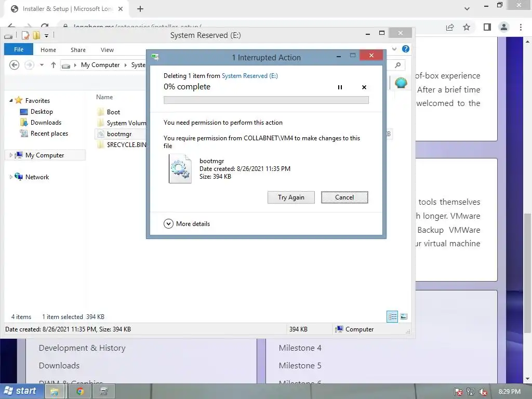This screenshot has height=399, width=532.
Task: Select Desktop under Favorites
Action: (42, 112)
